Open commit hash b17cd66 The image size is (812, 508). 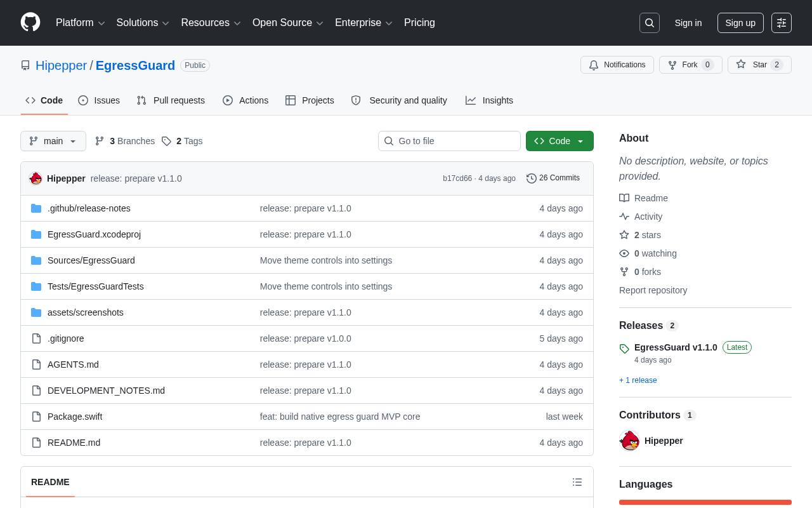pyautogui.click(x=457, y=178)
